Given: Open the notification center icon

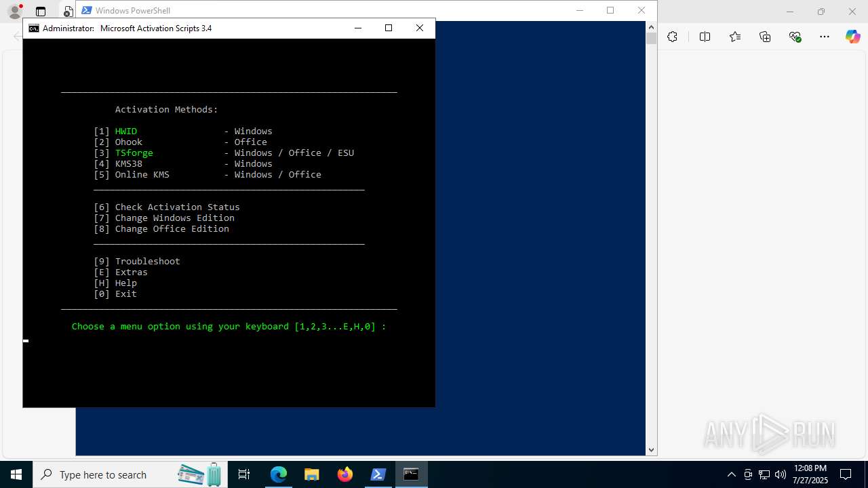Looking at the screenshot, I should pos(846,474).
